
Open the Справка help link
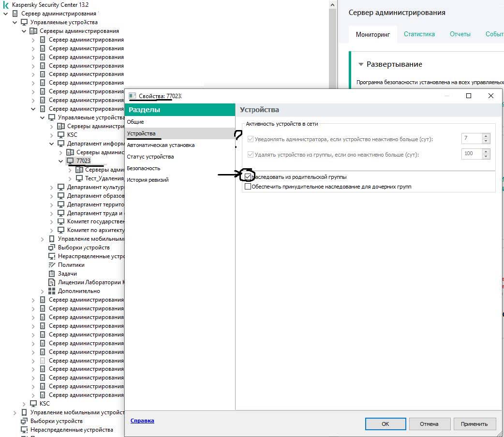tap(142, 421)
